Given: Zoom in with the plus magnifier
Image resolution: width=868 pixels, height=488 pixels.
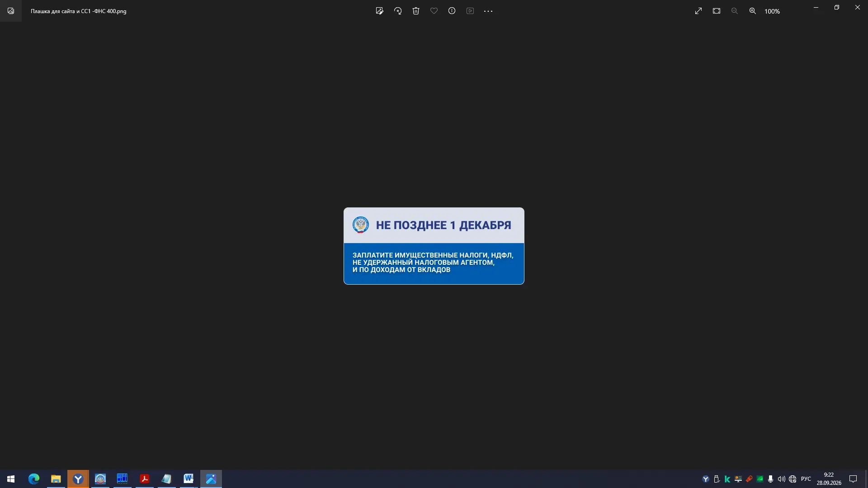Looking at the screenshot, I should pos(753,11).
